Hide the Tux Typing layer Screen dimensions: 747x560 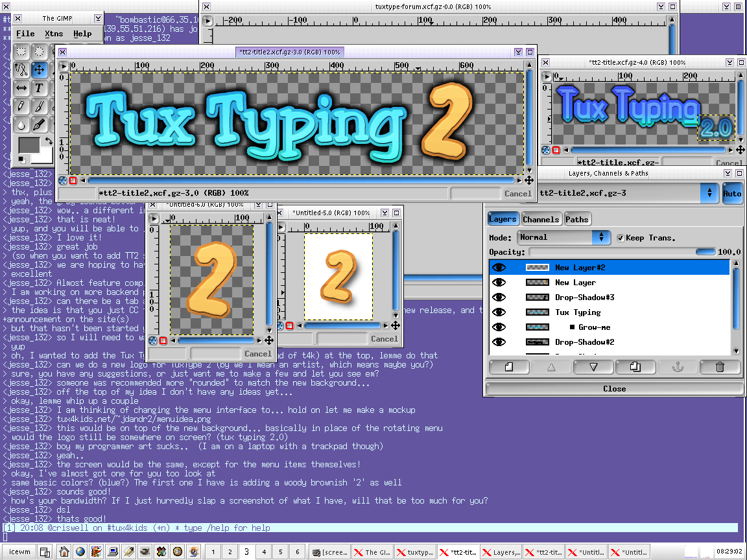499,312
